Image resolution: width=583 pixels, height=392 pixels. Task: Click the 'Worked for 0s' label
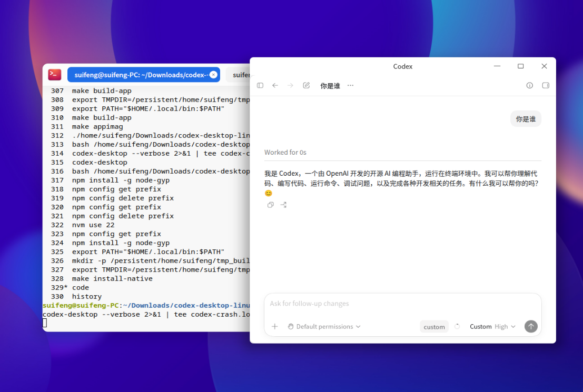285,153
